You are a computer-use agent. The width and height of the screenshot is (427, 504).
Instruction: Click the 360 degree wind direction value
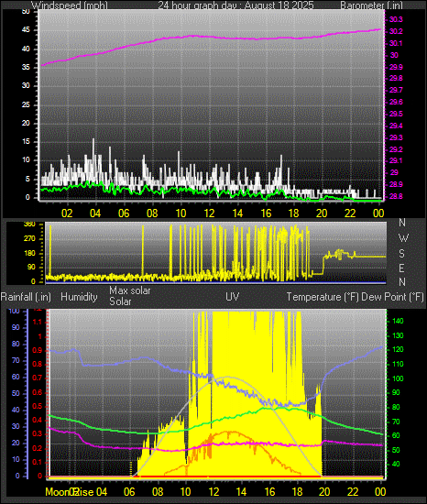click(29, 224)
